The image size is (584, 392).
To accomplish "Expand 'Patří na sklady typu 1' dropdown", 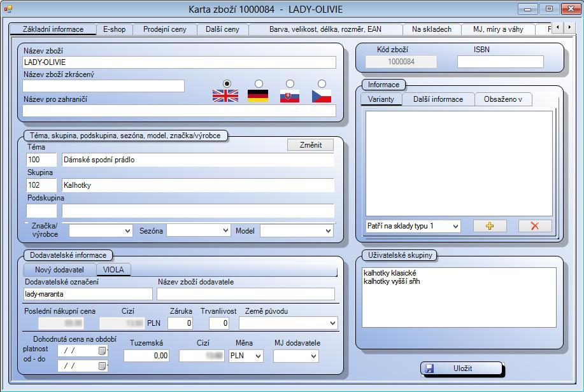I will tap(455, 226).
